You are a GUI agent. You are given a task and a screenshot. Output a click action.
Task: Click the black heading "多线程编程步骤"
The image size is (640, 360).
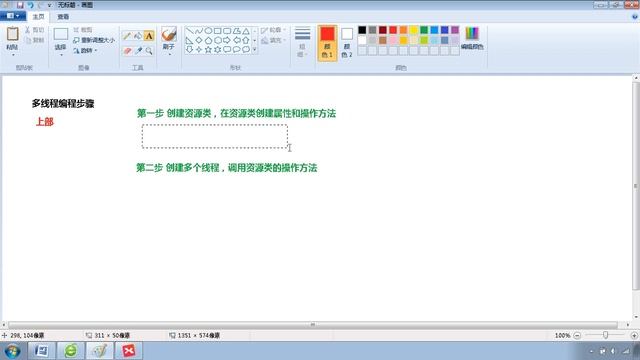[63, 103]
